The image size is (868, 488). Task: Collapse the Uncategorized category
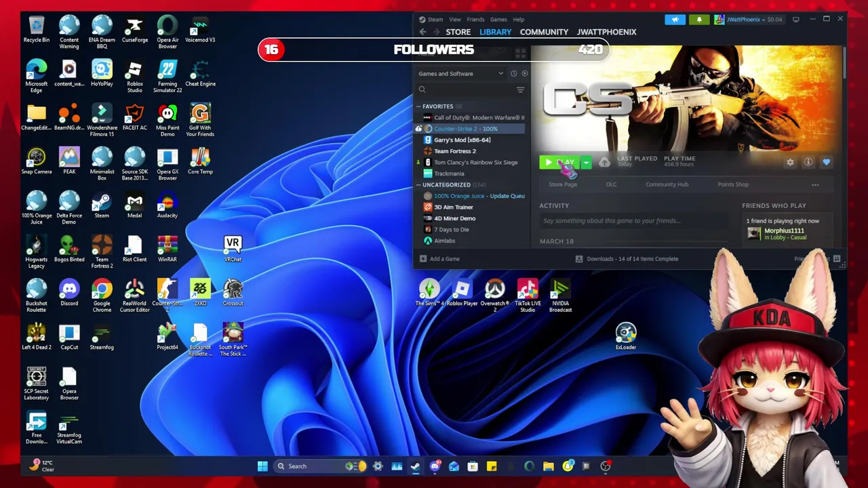pos(418,184)
